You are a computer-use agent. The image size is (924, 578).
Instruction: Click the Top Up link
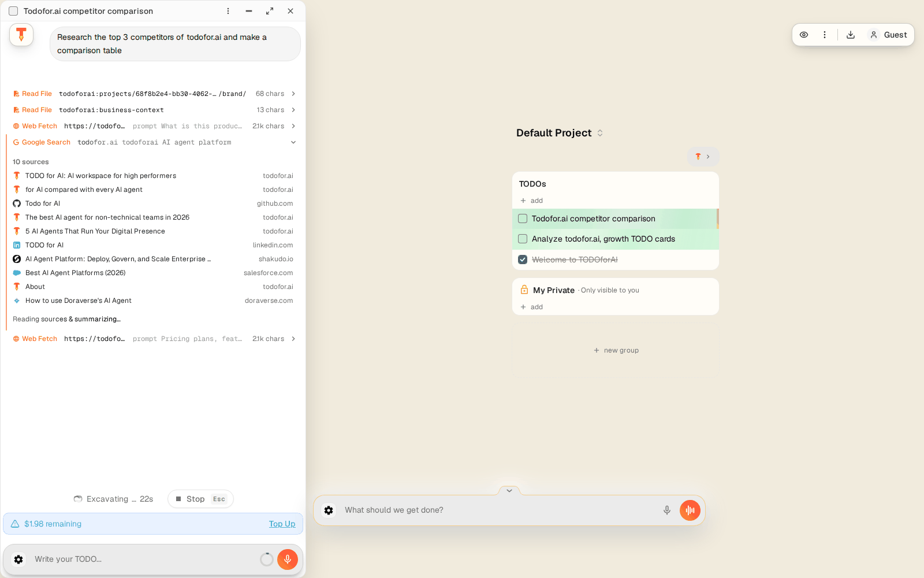282,524
